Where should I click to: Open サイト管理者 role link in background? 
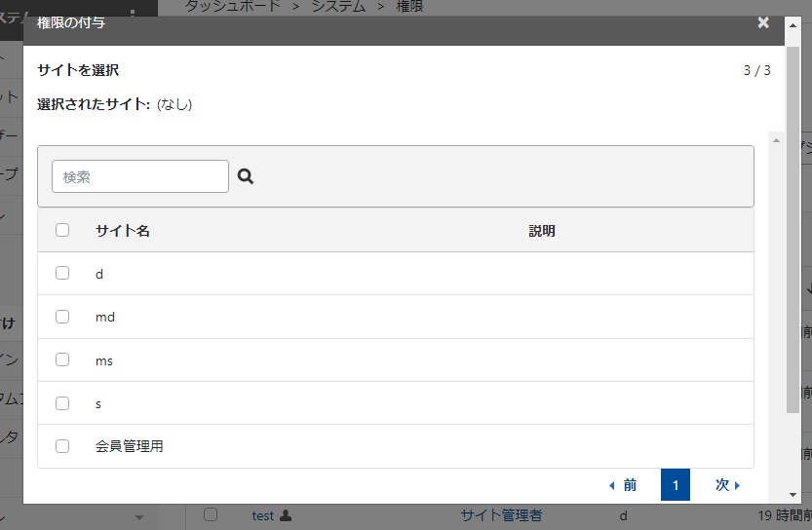(x=501, y=515)
